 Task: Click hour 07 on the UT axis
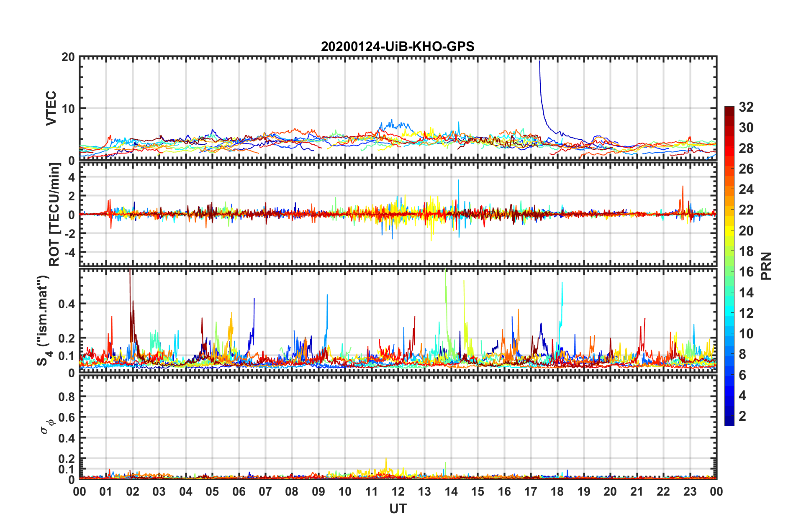(x=265, y=491)
